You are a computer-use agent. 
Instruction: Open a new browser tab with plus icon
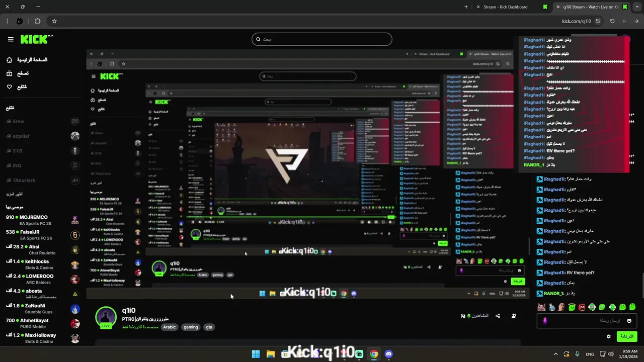[466, 7]
